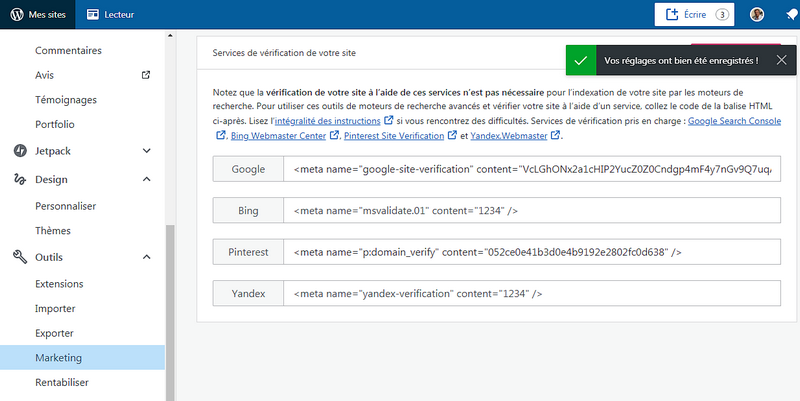This screenshot has width=800, height=401.
Task: Collapse the Design menu section
Action: (x=147, y=179)
